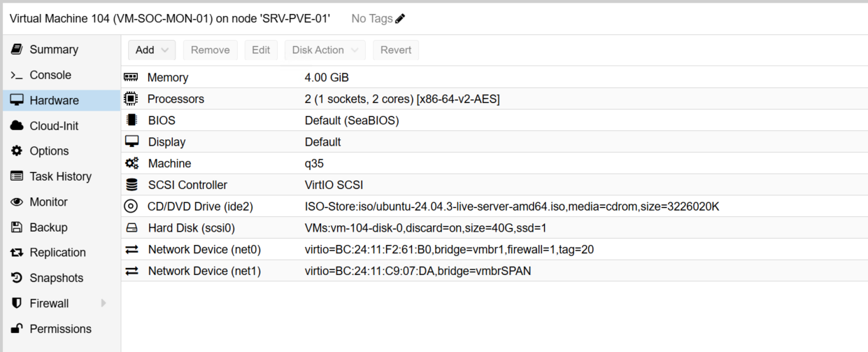Screen dimensions: 868x352
Task: Click the Backup floppy disk icon
Action: 17,227
